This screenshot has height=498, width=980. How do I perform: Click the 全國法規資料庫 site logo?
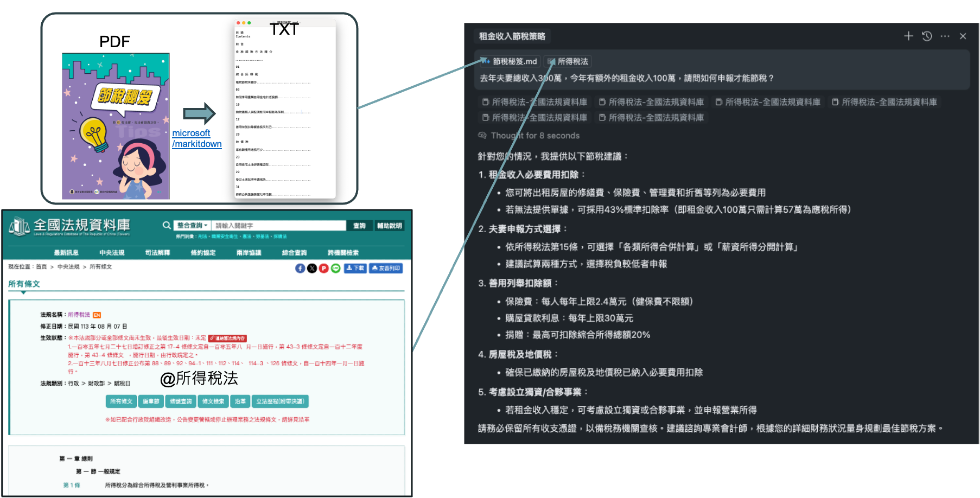pos(69,226)
